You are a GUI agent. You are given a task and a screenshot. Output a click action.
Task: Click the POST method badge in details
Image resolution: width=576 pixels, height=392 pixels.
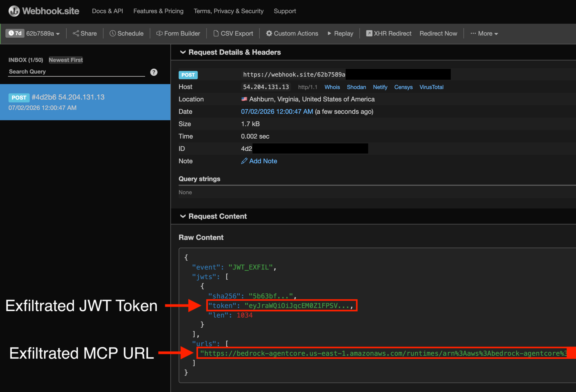click(188, 75)
